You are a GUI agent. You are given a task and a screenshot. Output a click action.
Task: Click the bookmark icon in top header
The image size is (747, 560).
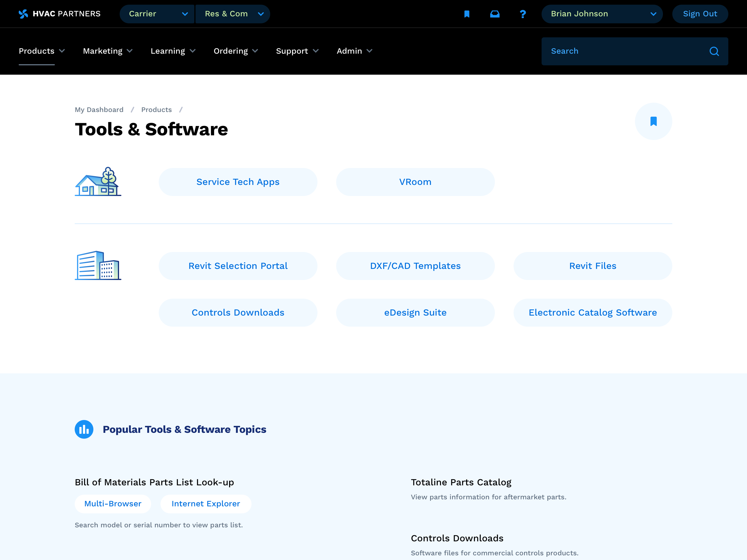click(467, 14)
